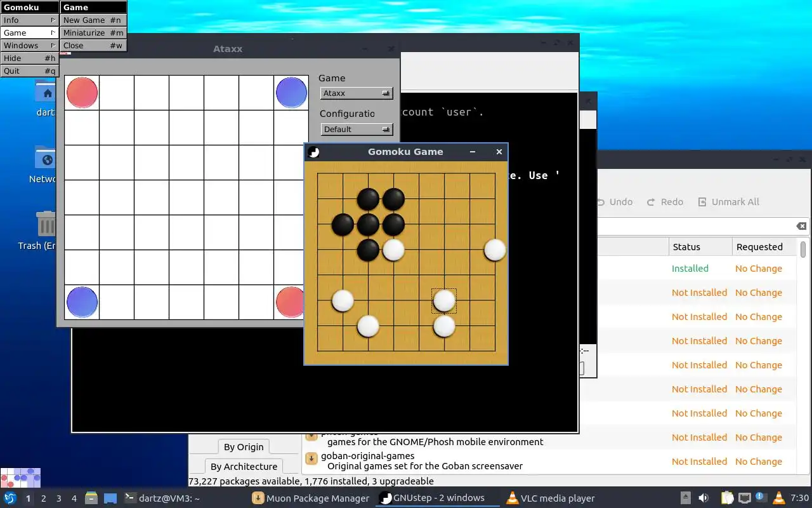Choose Miniaturize from the Game submenu

[93, 32]
